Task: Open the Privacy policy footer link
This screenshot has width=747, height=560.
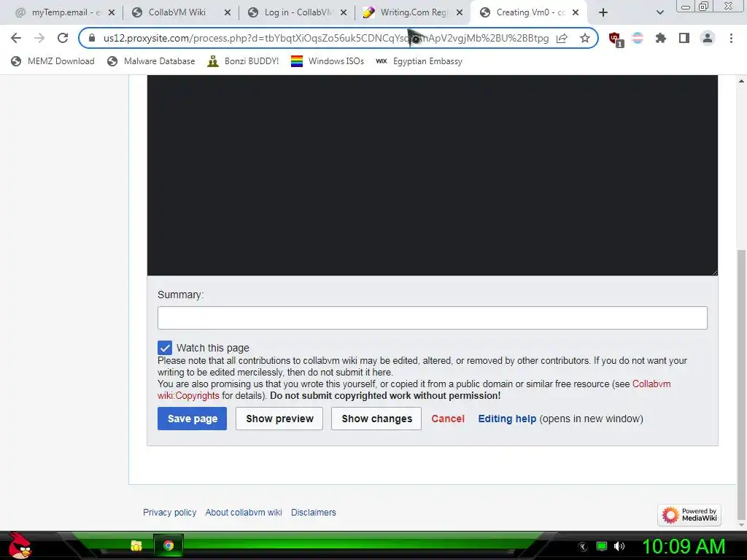Action: pos(169,513)
